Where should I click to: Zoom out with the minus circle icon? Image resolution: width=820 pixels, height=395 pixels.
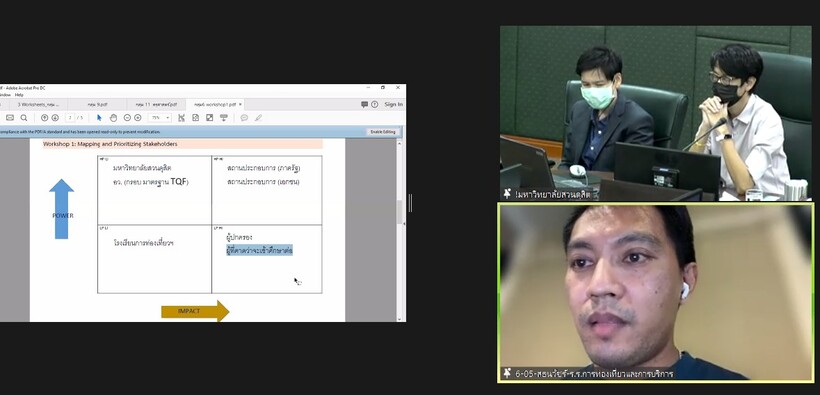click(128, 118)
